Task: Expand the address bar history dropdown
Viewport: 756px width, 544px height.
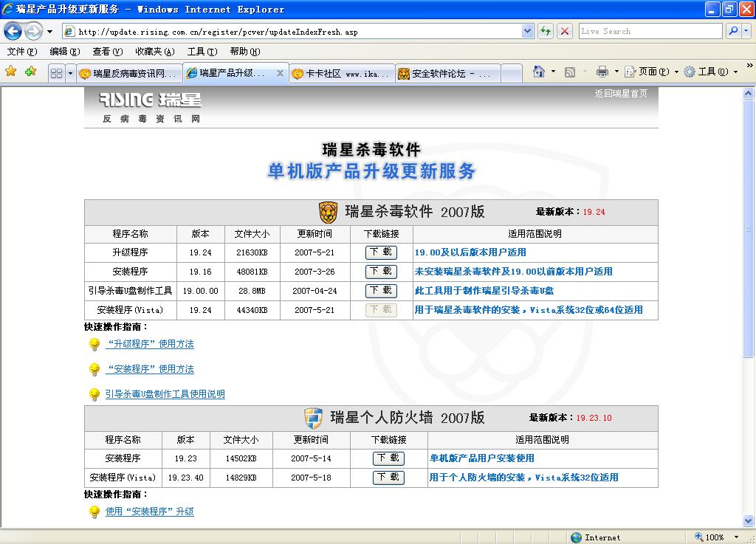Action: coord(527,31)
